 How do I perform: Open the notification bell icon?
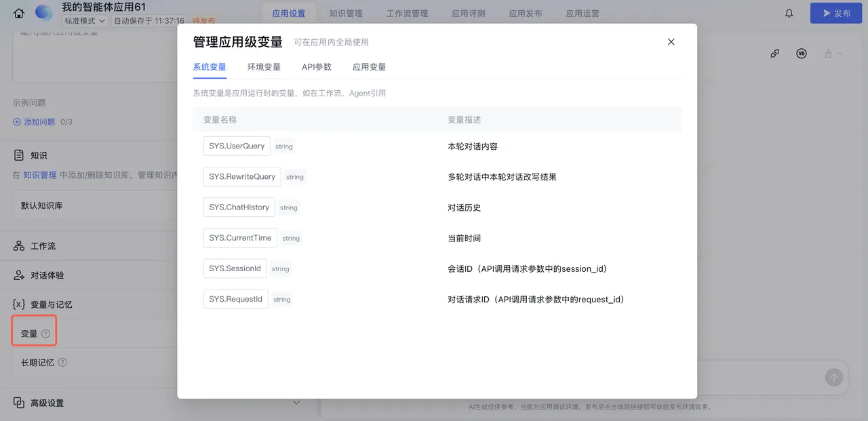click(x=789, y=13)
